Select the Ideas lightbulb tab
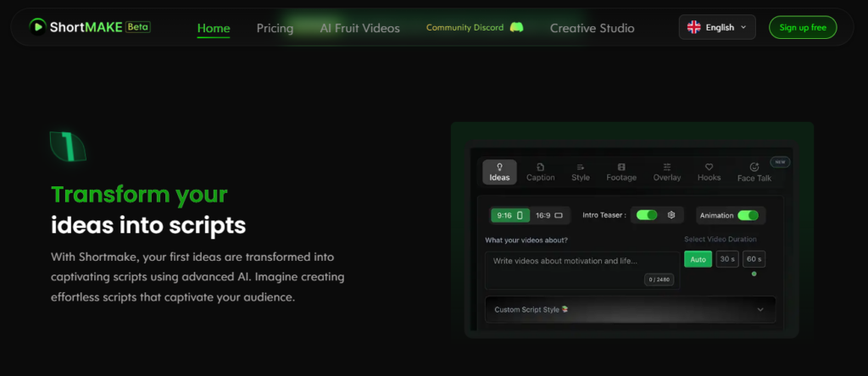 499,172
